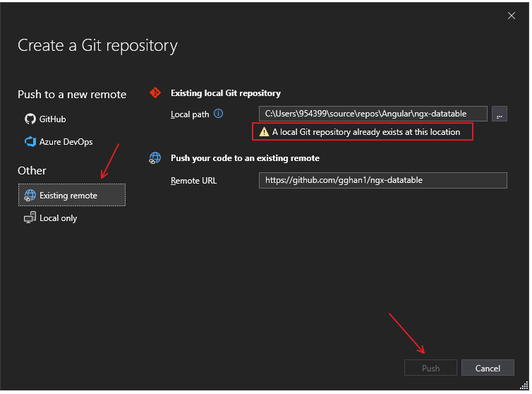Click the 'Existing local Git repository' heading
Screen dimensions: 532x394
[226, 93]
